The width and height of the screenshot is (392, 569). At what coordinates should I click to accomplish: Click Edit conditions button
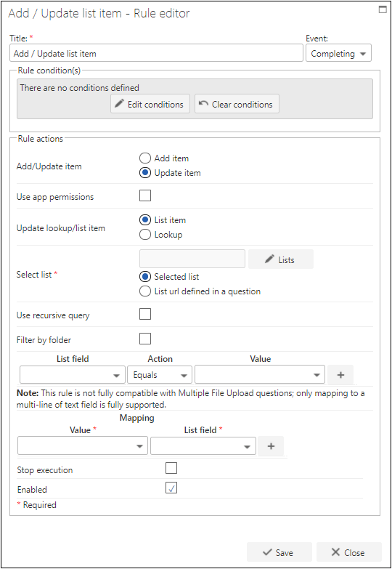pyautogui.click(x=150, y=104)
